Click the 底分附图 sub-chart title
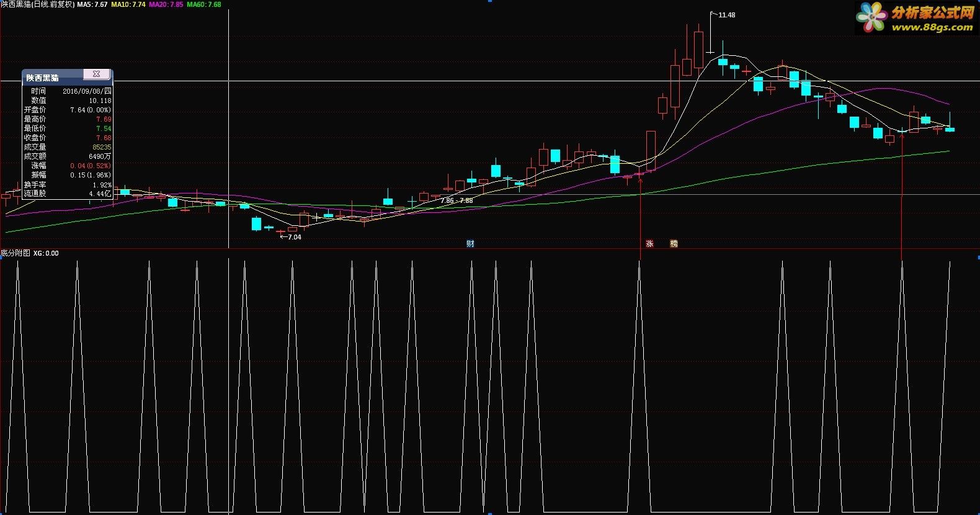Screen dimensions: 980x515 click(16, 253)
